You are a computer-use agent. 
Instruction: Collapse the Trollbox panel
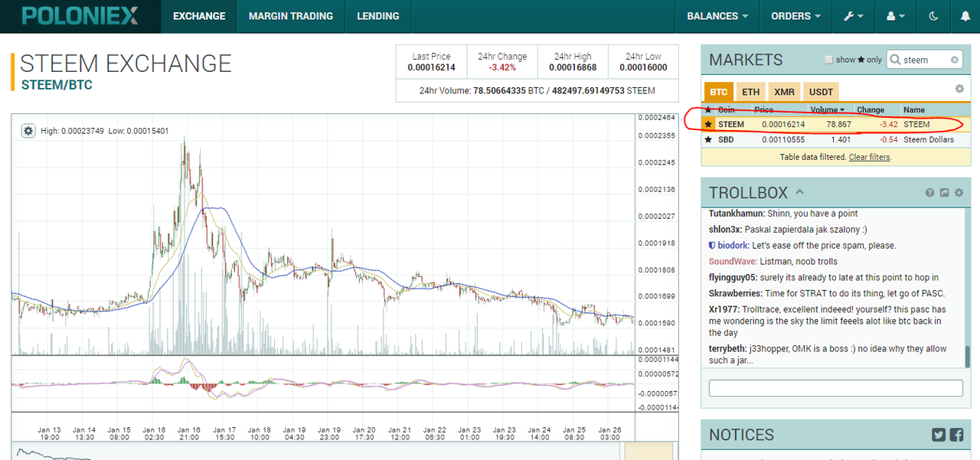800,192
